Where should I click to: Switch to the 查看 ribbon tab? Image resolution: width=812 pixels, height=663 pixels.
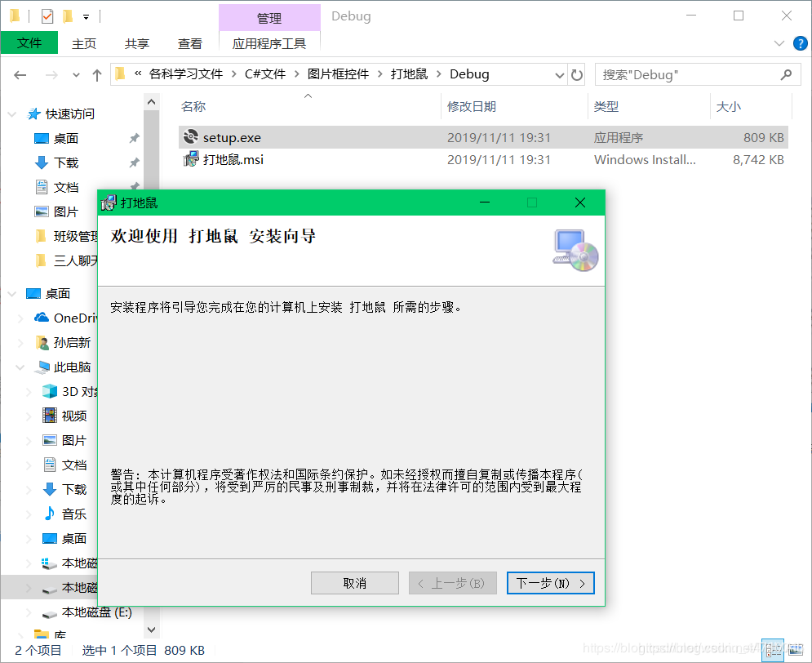click(x=189, y=43)
